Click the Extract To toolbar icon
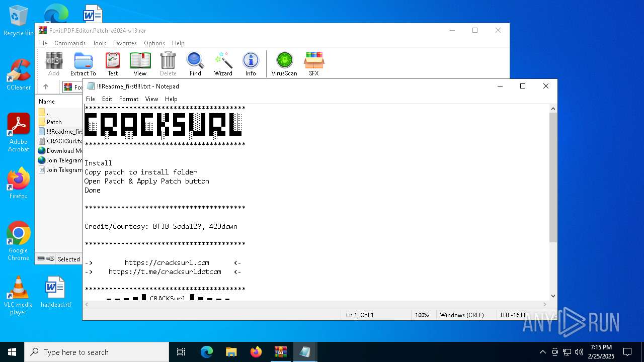This screenshot has width=644, height=362. coord(83,64)
